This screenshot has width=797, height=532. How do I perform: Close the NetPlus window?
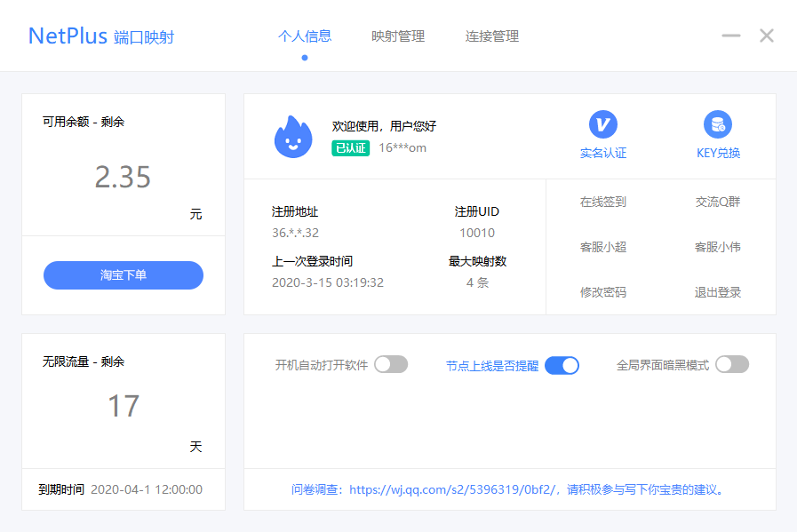pyautogui.click(x=767, y=36)
